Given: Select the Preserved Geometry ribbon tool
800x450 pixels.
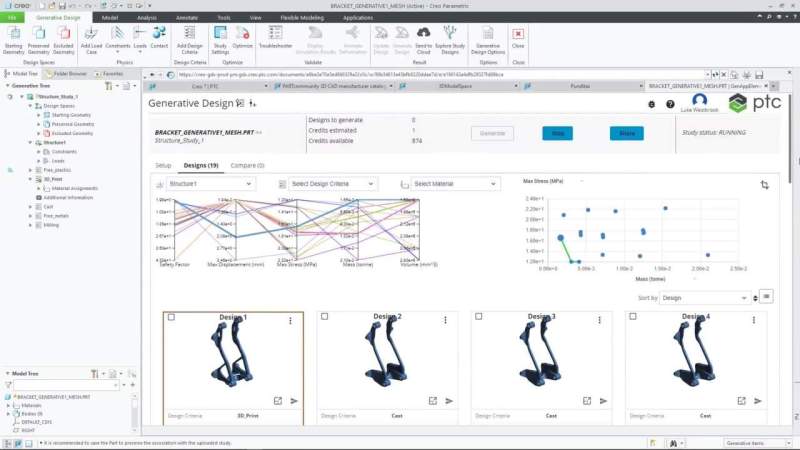Looking at the screenshot, I should (39, 40).
